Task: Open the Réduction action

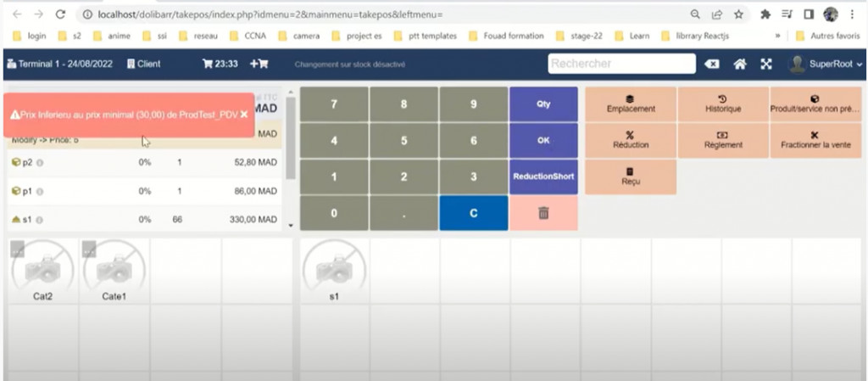Action: (x=631, y=140)
